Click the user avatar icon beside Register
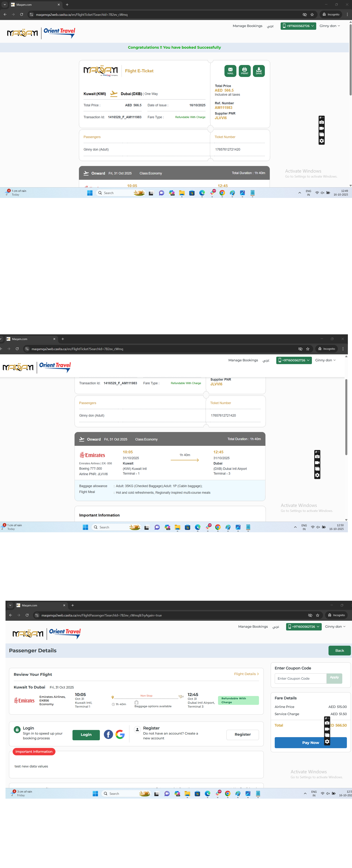 click(x=137, y=730)
